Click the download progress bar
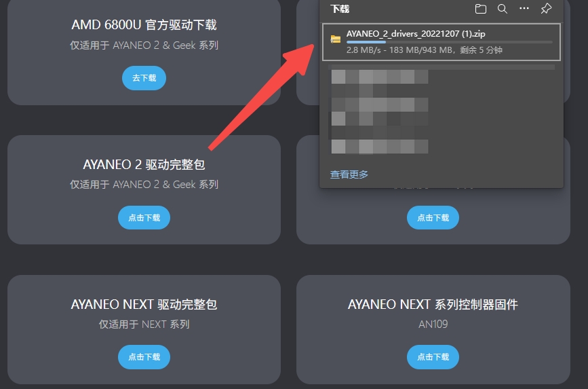This screenshot has width=588, height=389. pos(449,42)
